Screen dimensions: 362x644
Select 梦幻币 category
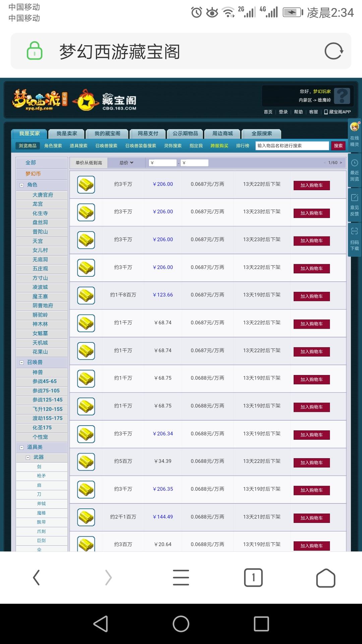pos(33,174)
